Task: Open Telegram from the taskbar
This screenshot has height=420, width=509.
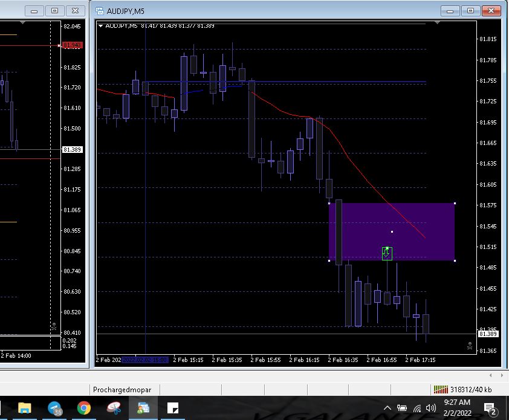Action: 54,408
